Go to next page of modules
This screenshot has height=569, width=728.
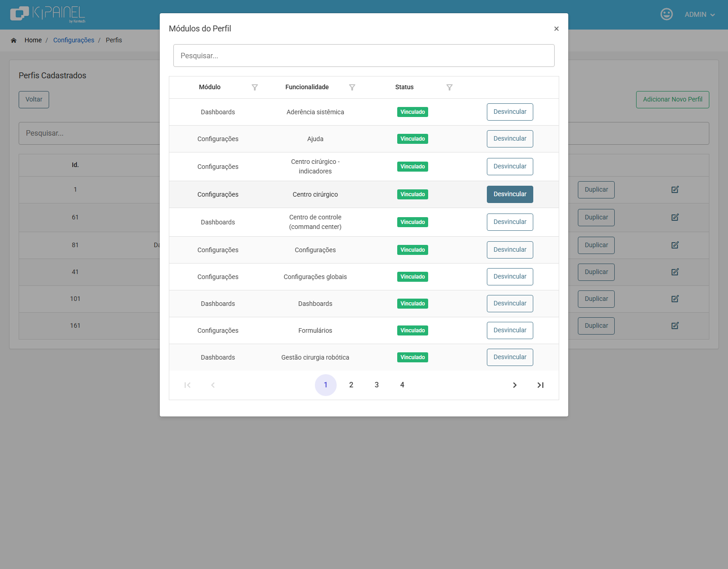tap(515, 385)
